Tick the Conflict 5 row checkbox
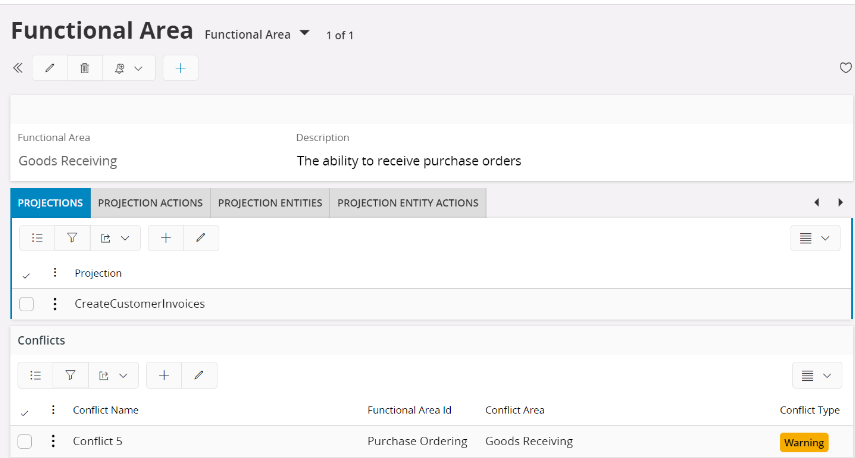Viewport: 855px width, 458px height. tap(25, 442)
